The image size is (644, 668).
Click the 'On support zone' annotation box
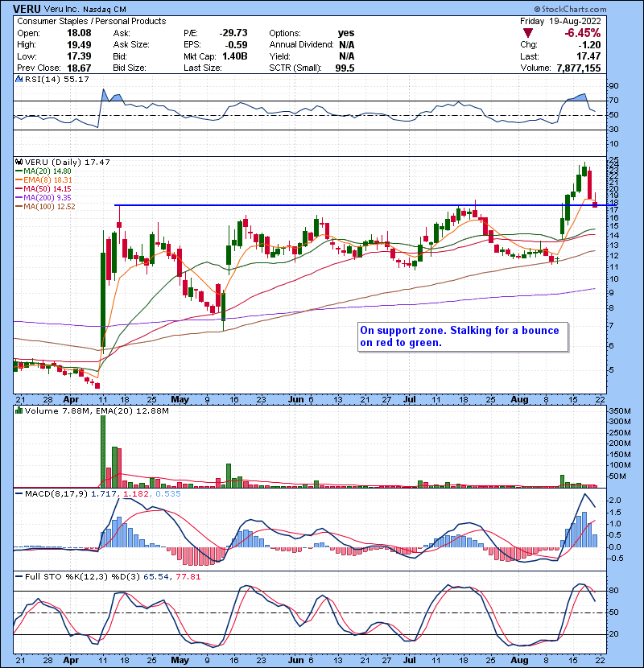click(x=463, y=336)
